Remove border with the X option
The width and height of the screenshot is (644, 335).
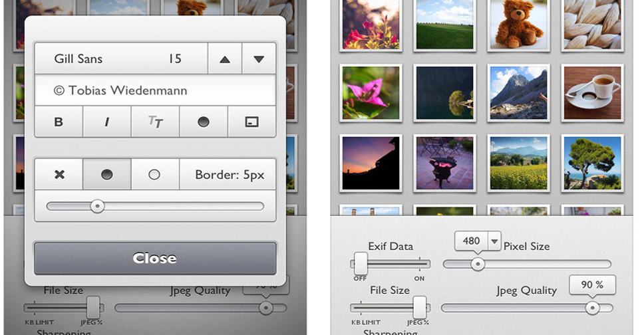(59, 175)
